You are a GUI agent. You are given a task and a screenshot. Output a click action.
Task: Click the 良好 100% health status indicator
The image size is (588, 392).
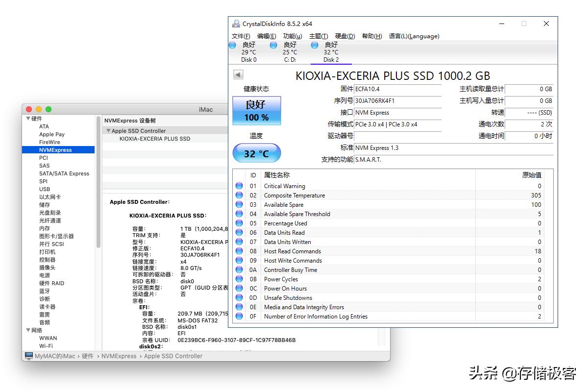tap(256, 111)
